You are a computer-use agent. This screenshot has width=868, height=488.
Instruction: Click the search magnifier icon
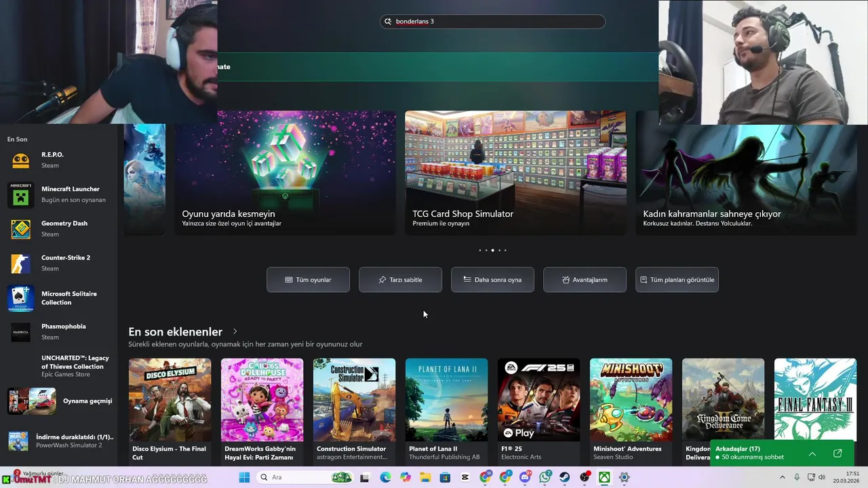coord(389,22)
